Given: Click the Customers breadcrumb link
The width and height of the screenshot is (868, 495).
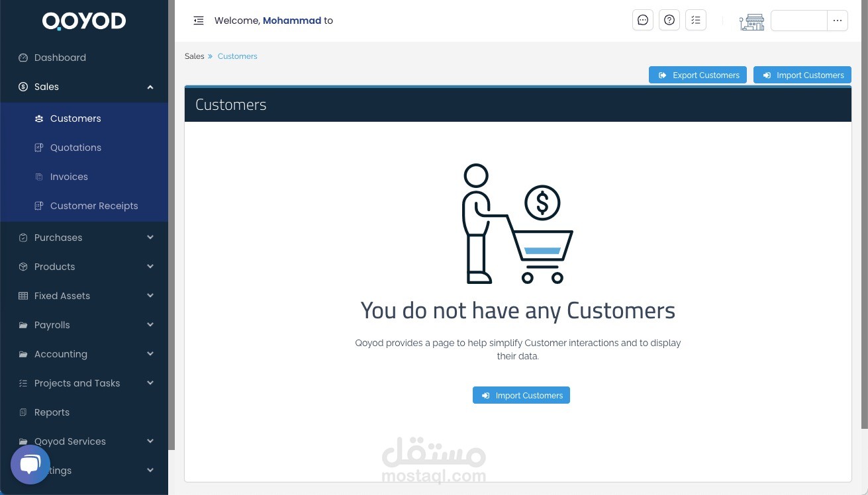Looking at the screenshot, I should coord(237,56).
